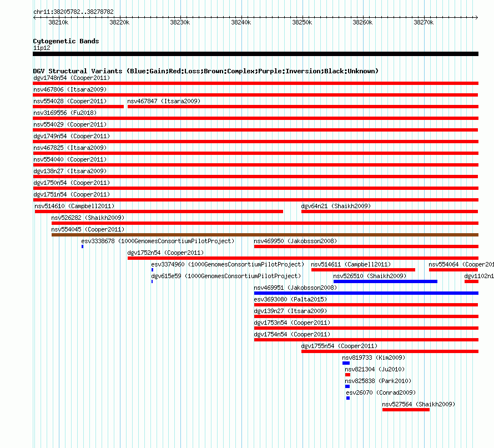Click the nsv554040 (Cooper2011) label

[x=70, y=159]
